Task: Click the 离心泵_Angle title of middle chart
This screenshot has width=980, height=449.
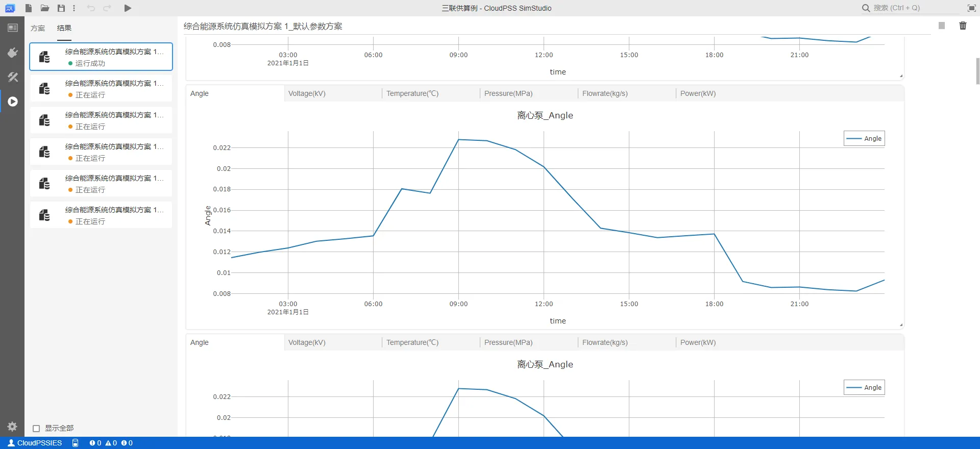Action: pyautogui.click(x=545, y=115)
